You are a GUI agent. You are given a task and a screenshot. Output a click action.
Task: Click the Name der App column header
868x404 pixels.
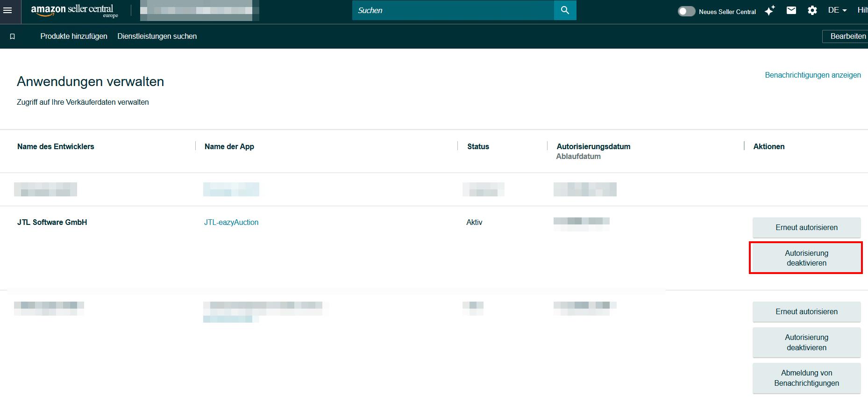(229, 146)
